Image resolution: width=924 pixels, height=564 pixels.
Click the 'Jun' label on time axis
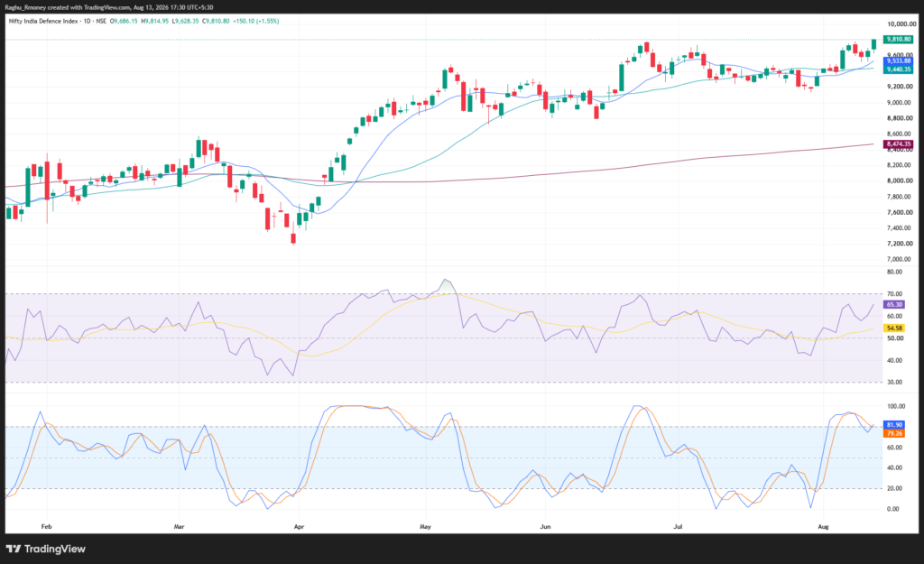tap(546, 527)
